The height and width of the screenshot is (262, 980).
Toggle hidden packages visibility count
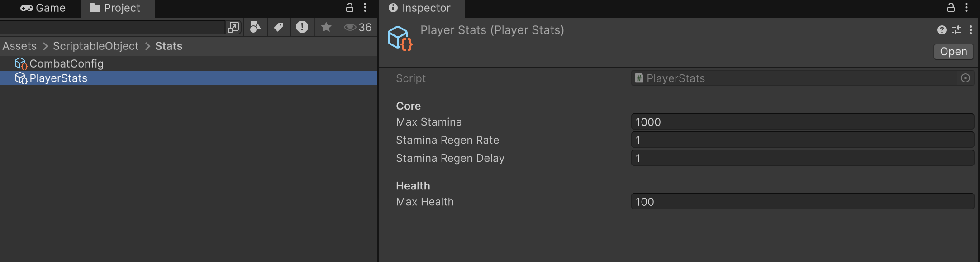358,27
